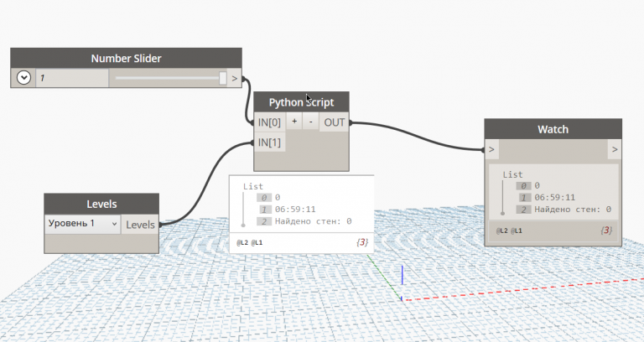Image resolution: width=644 pixels, height=342 pixels.
Task: Select 06:59:11 in the Python preview
Action: coord(295,210)
